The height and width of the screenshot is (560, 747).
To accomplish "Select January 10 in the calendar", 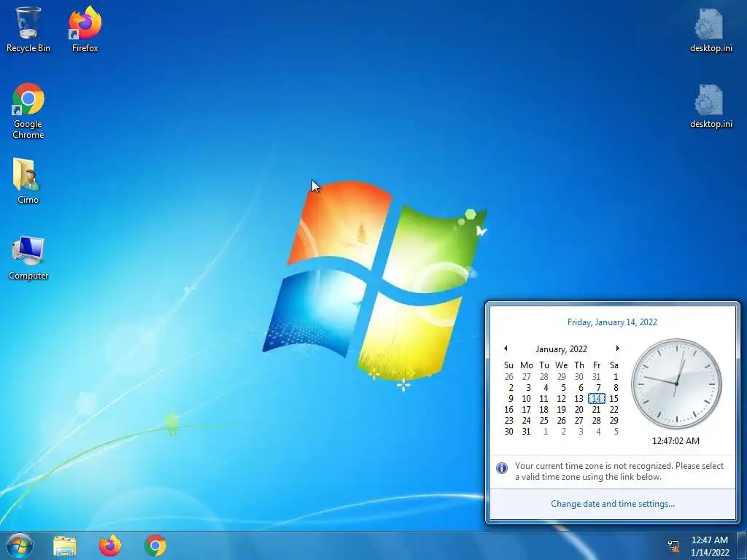I will (526, 399).
